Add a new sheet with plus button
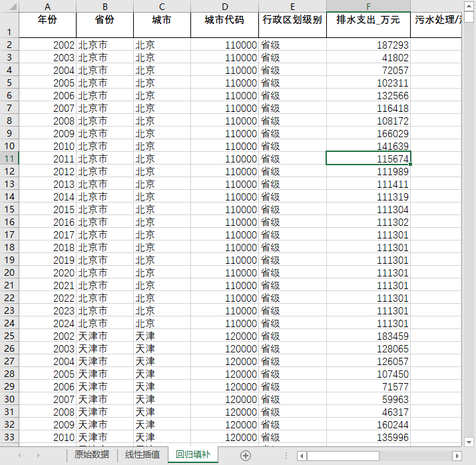476x465 pixels. (x=245, y=455)
